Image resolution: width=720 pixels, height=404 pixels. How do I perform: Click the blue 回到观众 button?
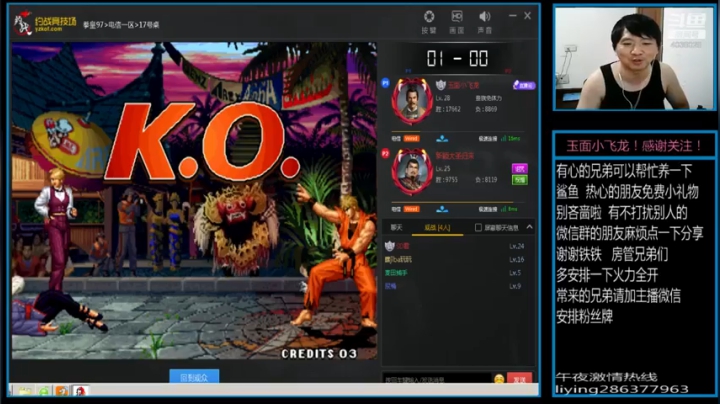coord(194,376)
